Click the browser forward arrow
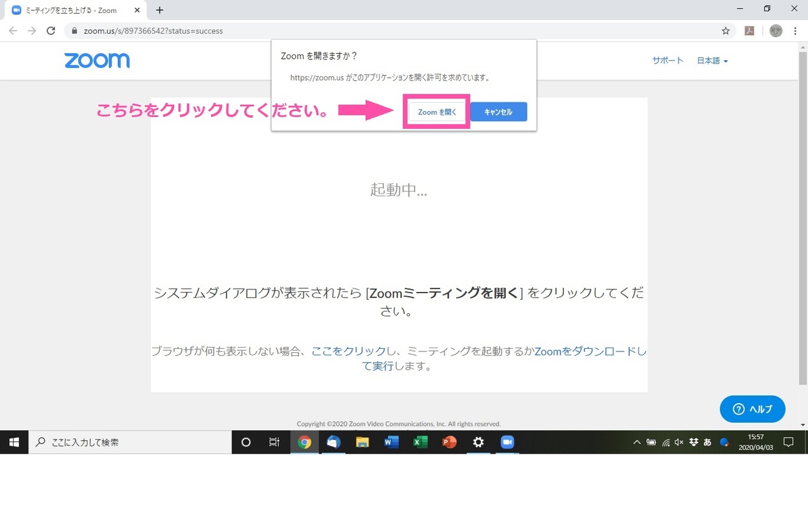Screen dimensions: 808x532 pos(32,30)
